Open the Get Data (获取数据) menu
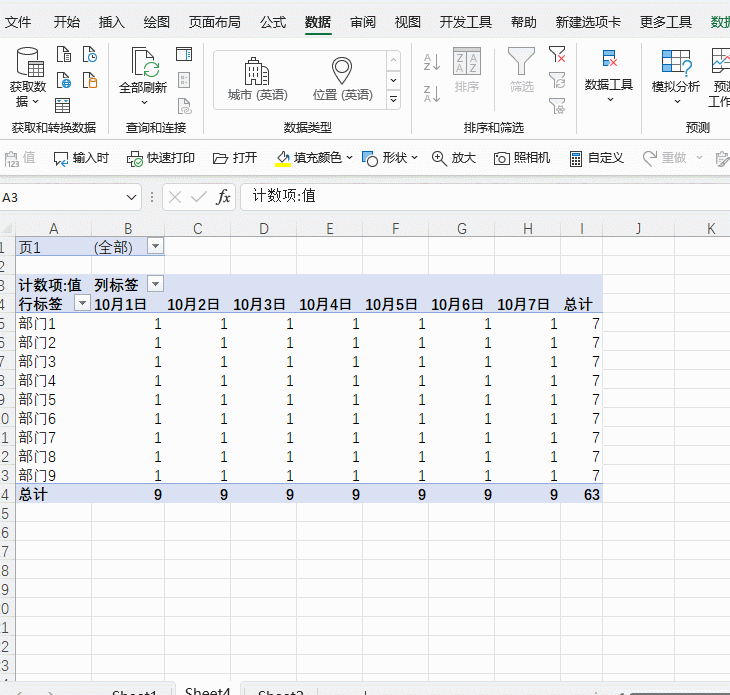The width and height of the screenshot is (730, 695). click(27, 77)
